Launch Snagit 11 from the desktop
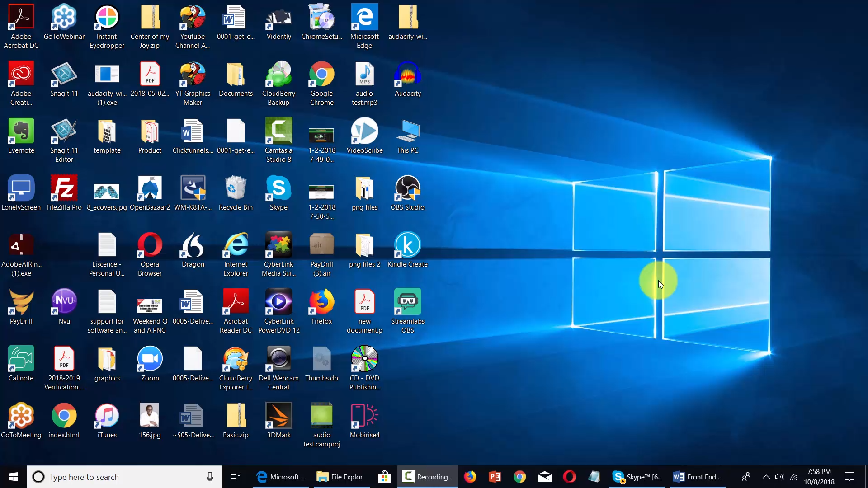The height and width of the screenshot is (488, 868). 64,79
